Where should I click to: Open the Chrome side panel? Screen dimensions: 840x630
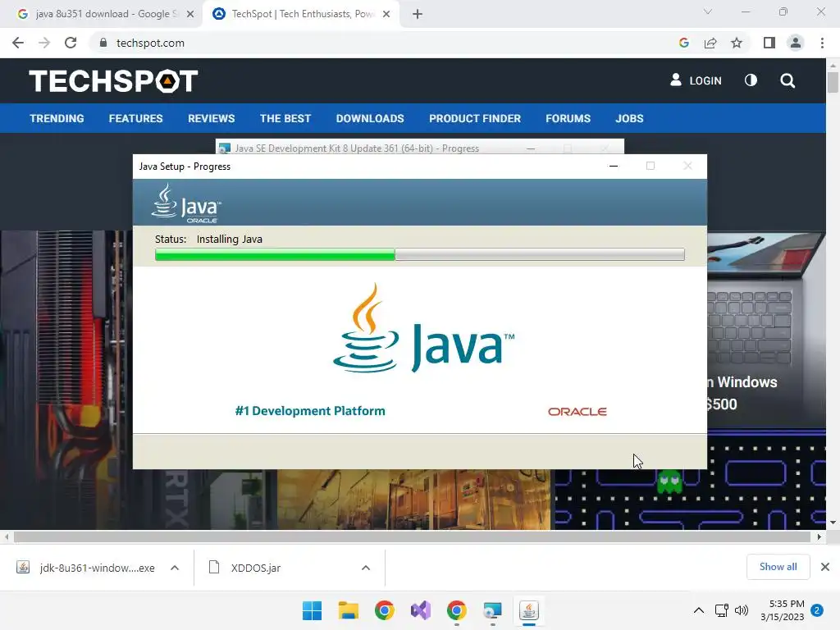pos(769,43)
